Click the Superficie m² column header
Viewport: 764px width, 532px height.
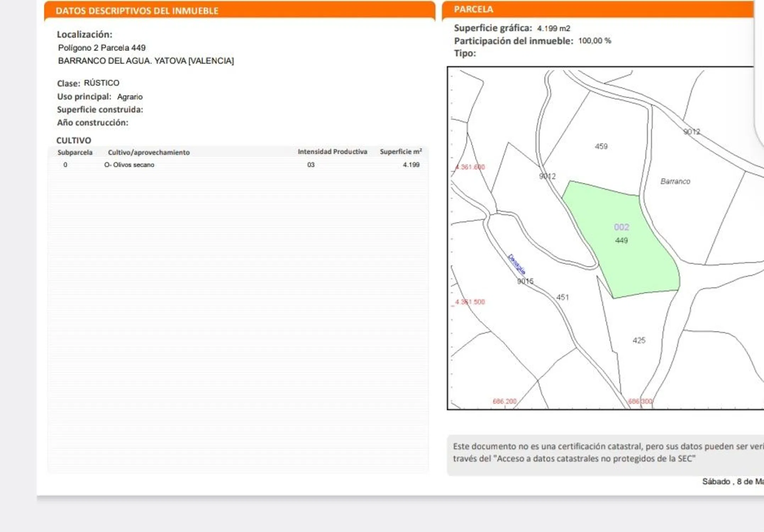tap(400, 151)
